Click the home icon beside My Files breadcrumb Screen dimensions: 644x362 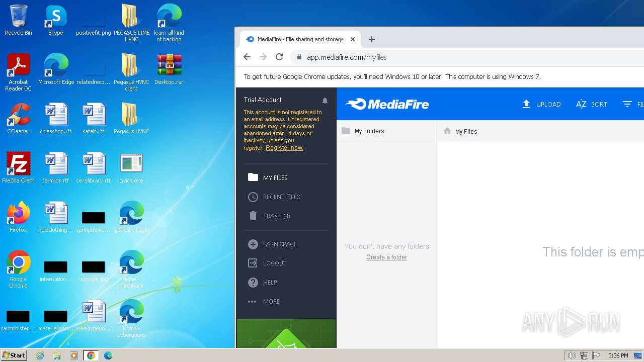point(447,131)
